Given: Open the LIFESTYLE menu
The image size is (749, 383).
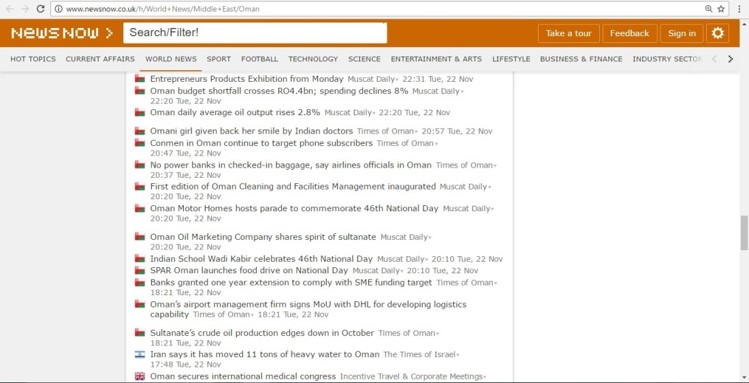Looking at the screenshot, I should pyautogui.click(x=511, y=59).
